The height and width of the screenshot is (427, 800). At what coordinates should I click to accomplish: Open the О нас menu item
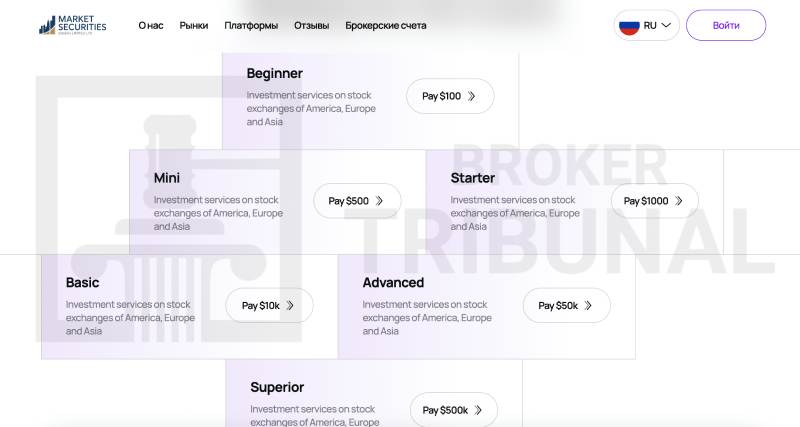point(151,25)
